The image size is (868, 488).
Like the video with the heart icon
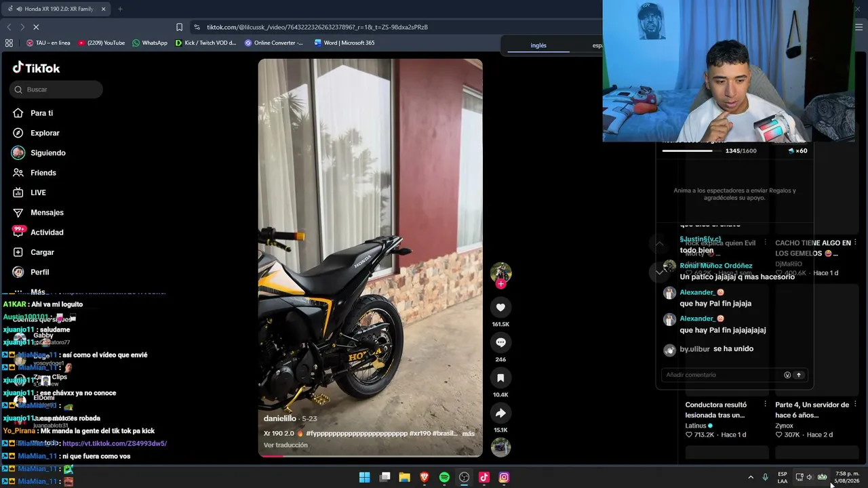[500, 308]
